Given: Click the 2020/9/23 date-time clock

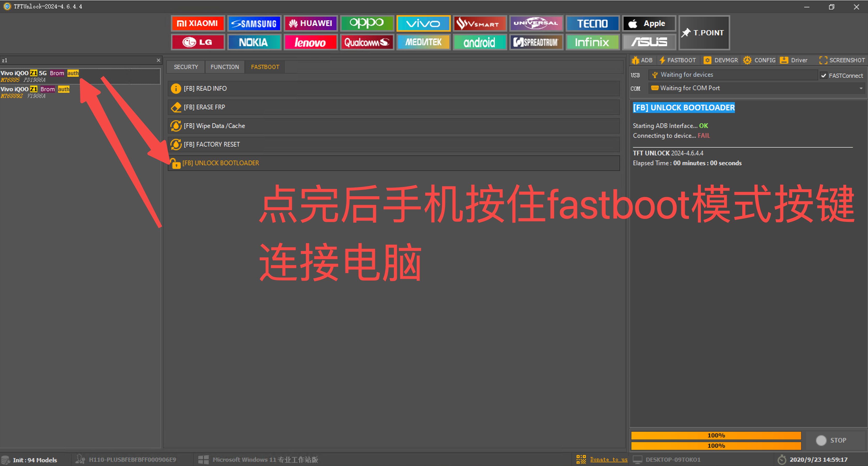Looking at the screenshot, I should pos(819,460).
